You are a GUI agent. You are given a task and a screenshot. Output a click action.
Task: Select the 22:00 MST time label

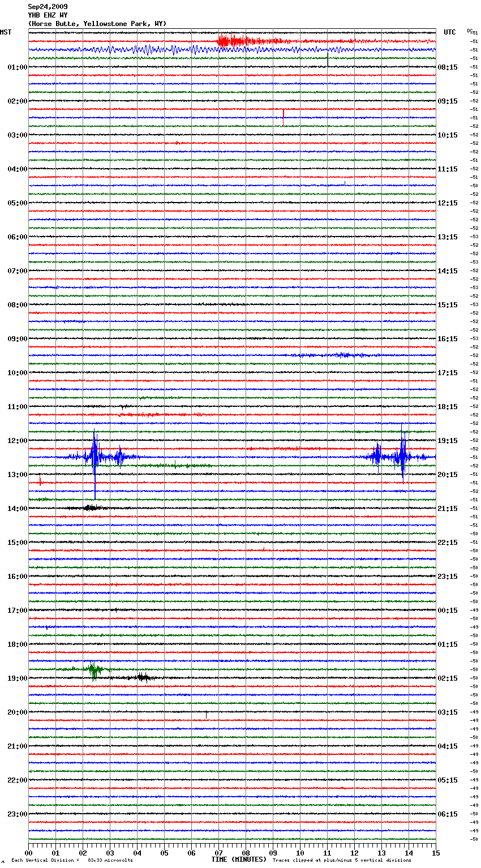click(x=18, y=780)
